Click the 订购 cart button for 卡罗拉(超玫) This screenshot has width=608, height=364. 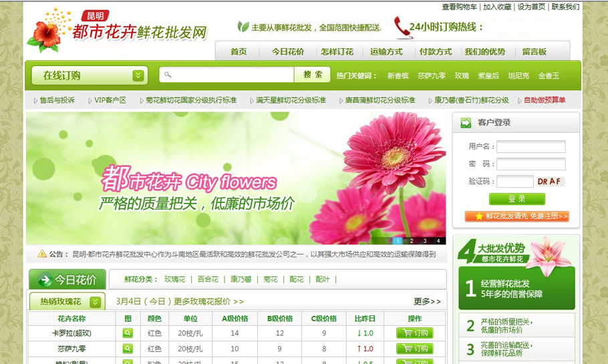tap(414, 333)
